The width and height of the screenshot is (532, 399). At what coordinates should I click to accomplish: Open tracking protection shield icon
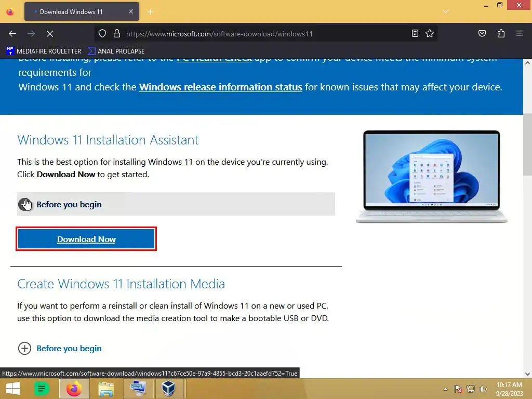tap(102, 34)
